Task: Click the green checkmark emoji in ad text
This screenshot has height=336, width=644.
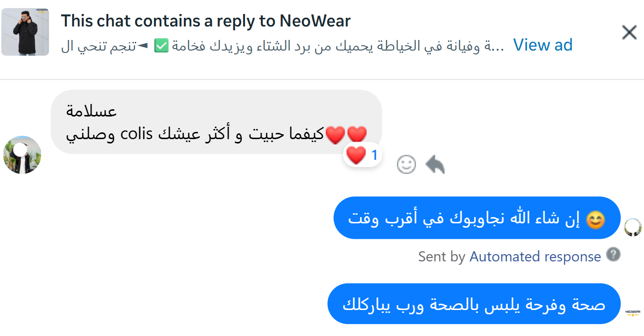Action: click(161, 46)
